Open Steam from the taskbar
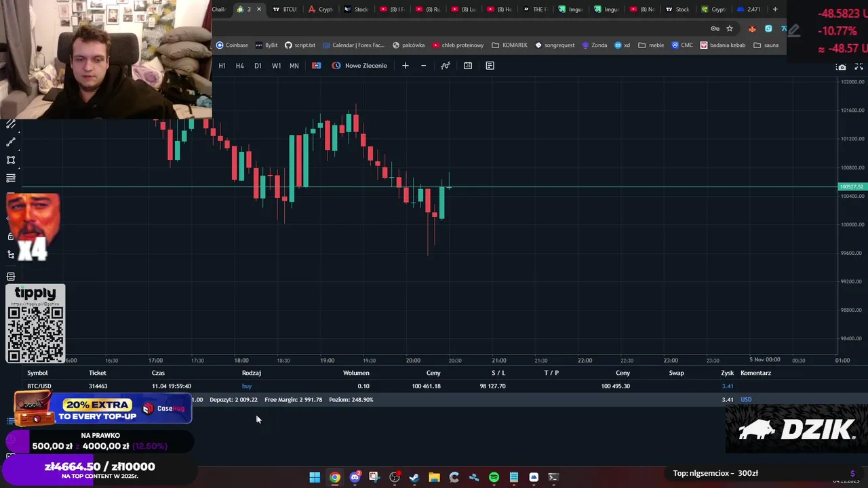 414,477
